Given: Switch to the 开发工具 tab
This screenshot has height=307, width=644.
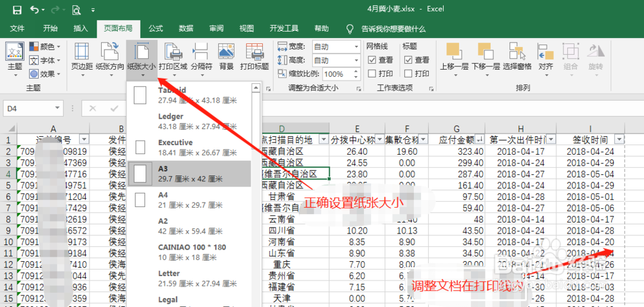Looking at the screenshot, I should [x=284, y=29].
